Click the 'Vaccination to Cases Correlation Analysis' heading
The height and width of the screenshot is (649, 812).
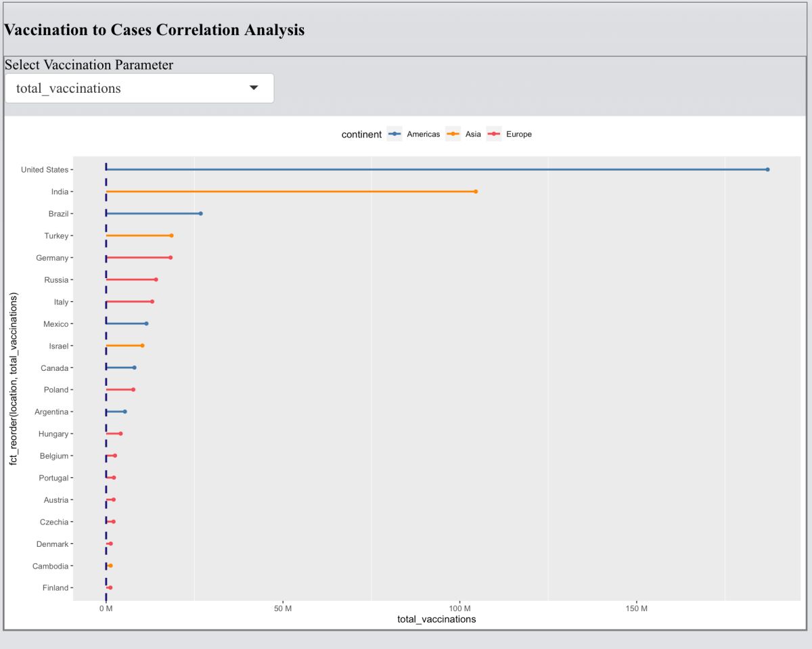(154, 30)
